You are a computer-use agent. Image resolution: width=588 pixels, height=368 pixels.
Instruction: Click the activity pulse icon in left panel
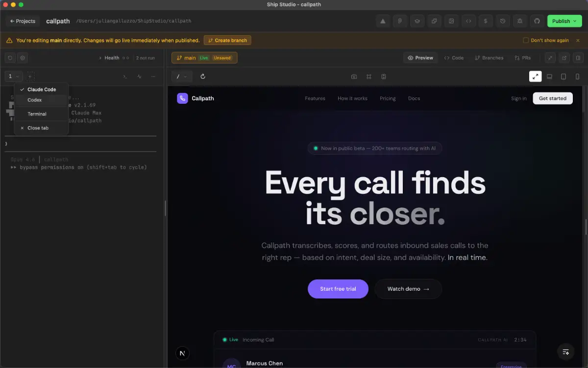click(139, 76)
